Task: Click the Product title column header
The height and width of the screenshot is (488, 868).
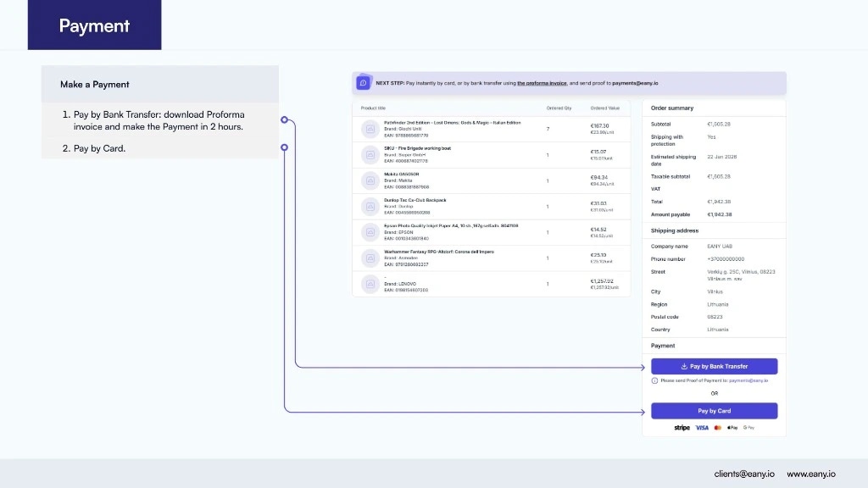Action: (373, 108)
